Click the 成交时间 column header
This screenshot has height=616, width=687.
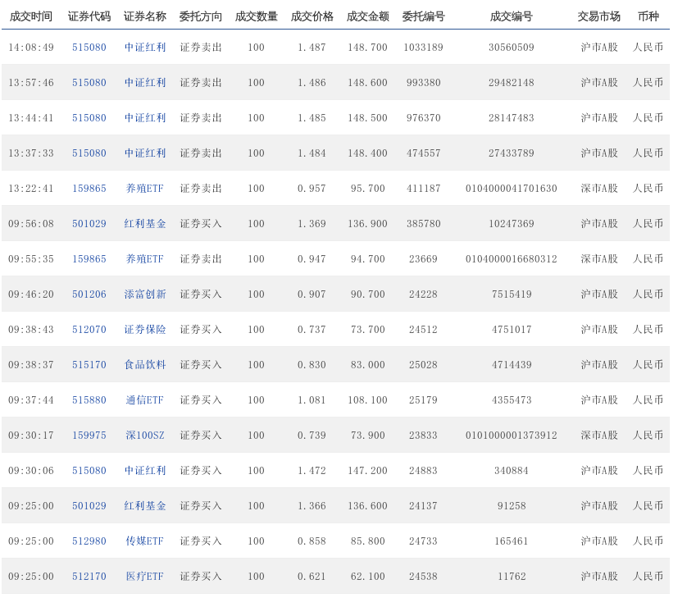point(31,16)
